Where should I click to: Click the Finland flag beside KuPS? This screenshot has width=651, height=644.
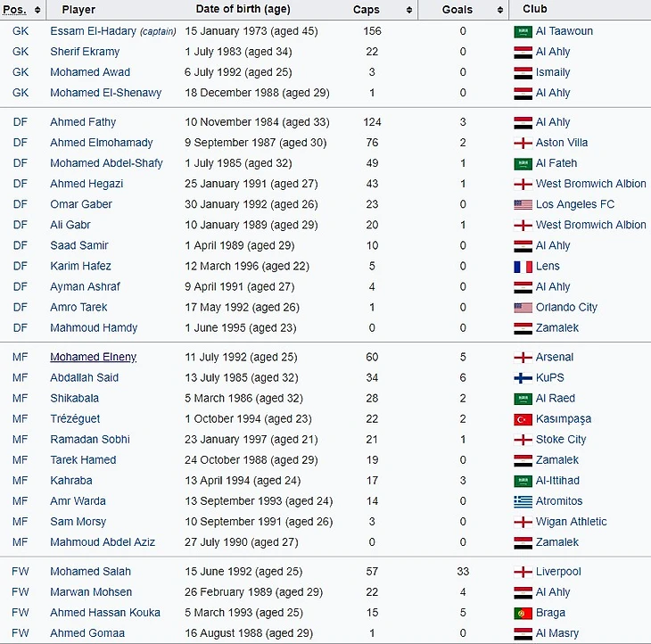pyautogui.click(x=523, y=377)
